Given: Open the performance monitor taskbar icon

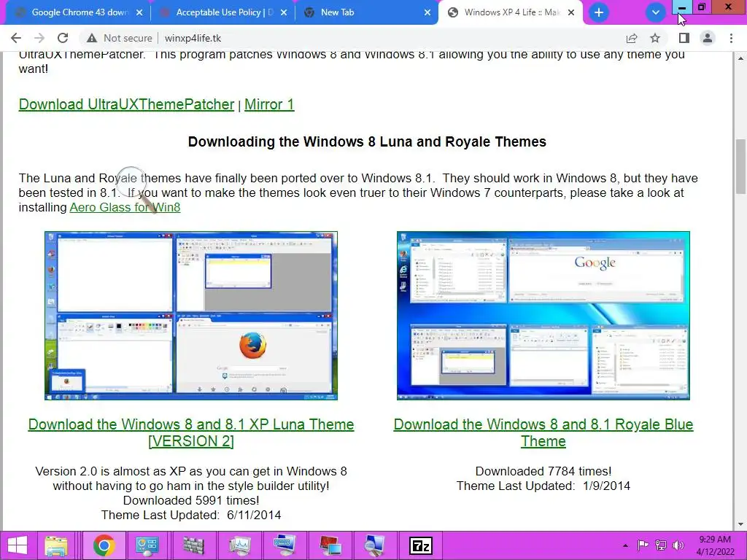Looking at the screenshot, I should coord(239,545).
